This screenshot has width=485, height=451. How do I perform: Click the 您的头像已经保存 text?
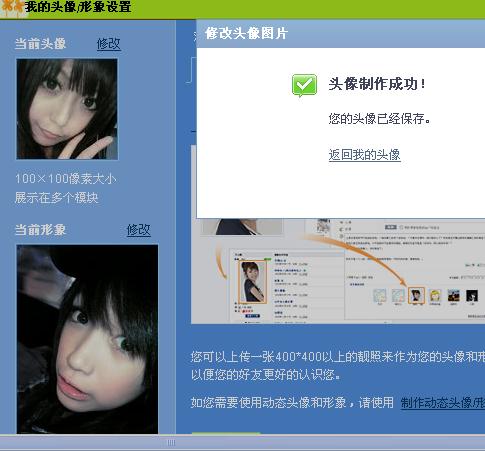tap(379, 119)
